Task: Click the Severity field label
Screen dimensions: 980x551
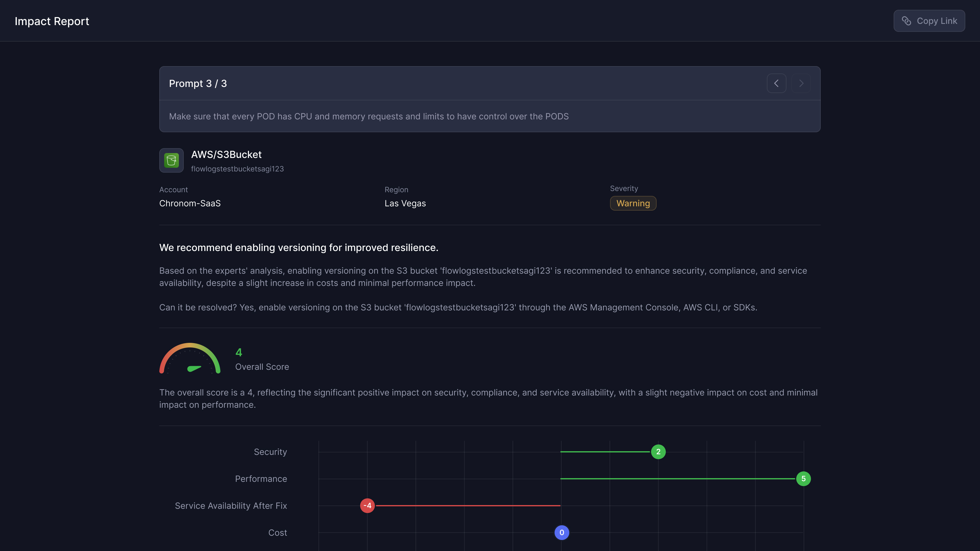Action: point(624,189)
